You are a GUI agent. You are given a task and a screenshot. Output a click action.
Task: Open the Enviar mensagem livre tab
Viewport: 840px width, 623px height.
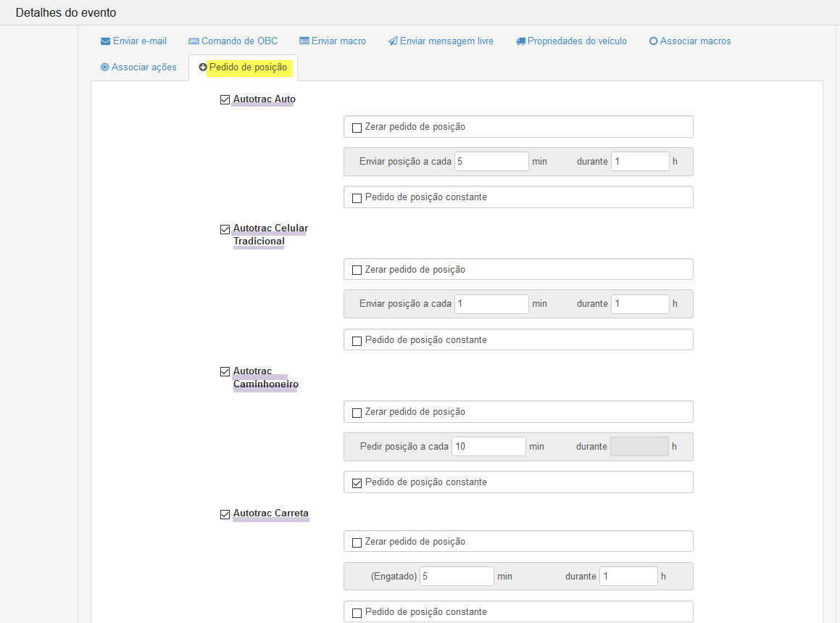[x=441, y=41]
